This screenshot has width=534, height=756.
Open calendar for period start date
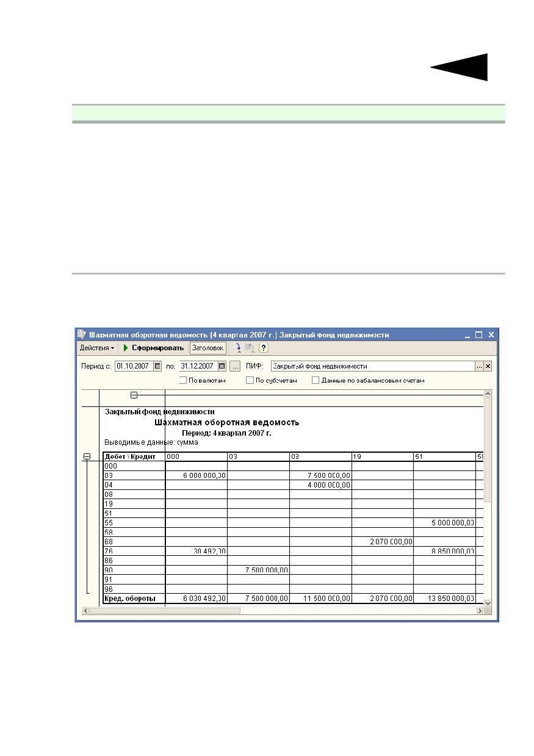point(157,366)
